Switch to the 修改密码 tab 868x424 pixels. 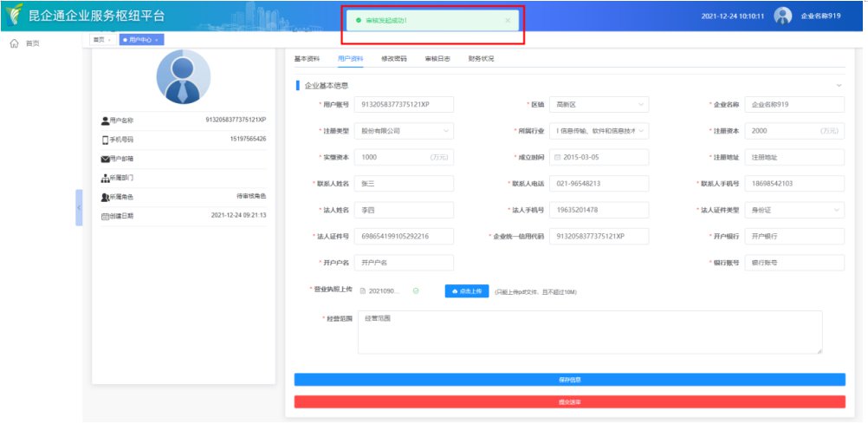click(393, 59)
